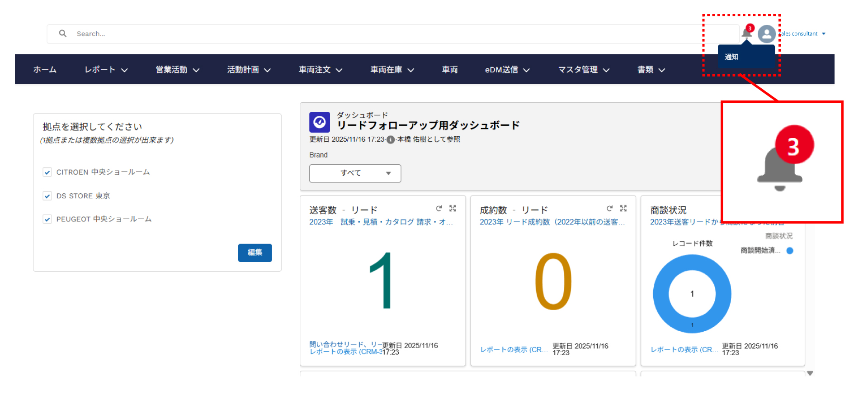Click the blue 商談開始済 legend swatch
This screenshot has width=868, height=396.
[x=790, y=251]
